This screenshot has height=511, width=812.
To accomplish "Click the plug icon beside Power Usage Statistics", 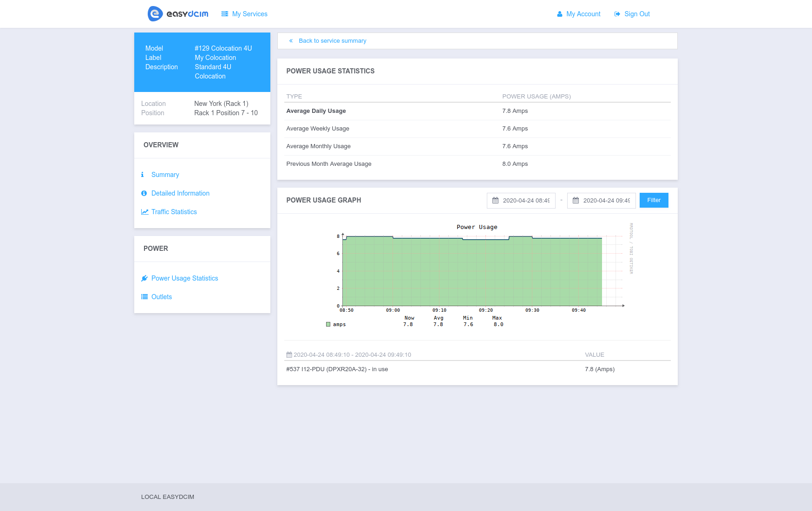I will pyautogui.click(x=144, y=278).
